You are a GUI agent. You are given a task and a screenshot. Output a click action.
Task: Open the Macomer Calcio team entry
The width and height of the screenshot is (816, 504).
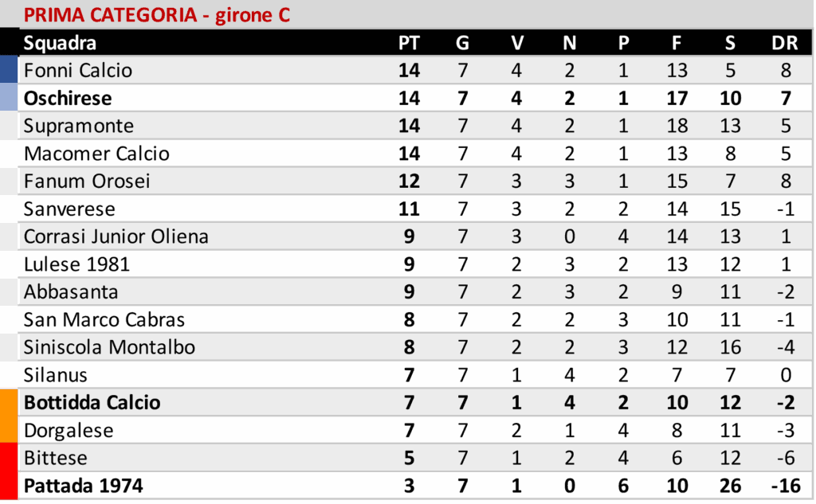pyautogui.click(x=96, y=154)
